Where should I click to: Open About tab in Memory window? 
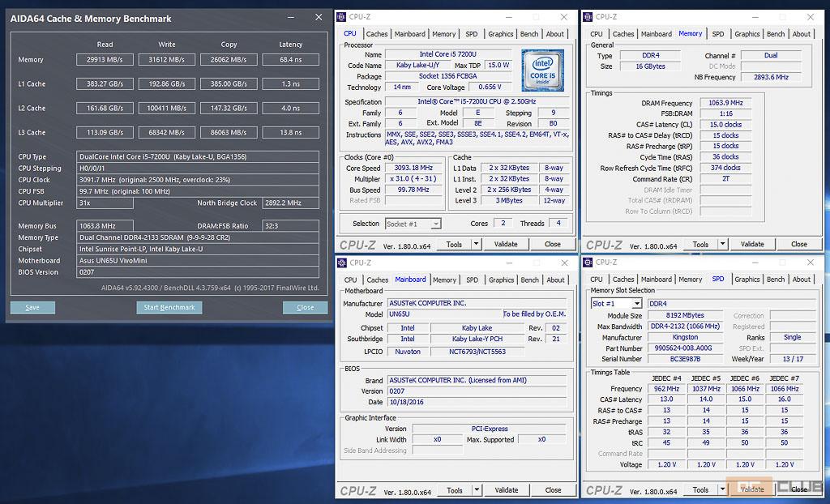click(801, 34)
